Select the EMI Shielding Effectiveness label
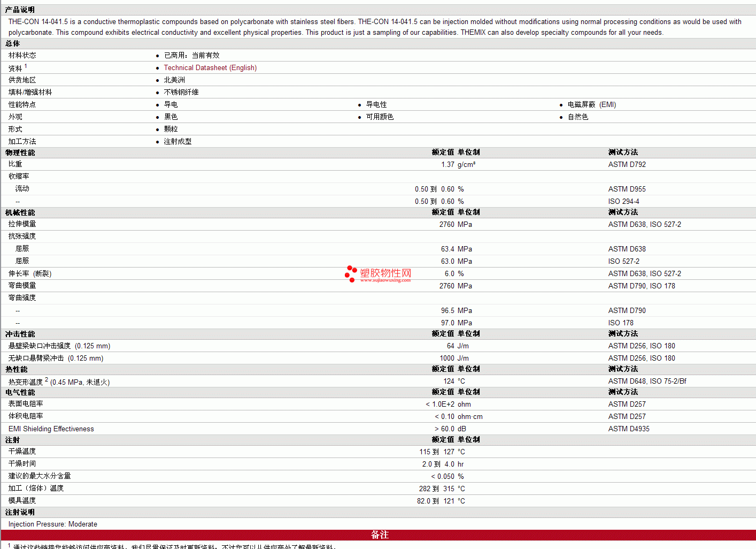The width and height of the screenshot is (756, 549). [51, 429]
